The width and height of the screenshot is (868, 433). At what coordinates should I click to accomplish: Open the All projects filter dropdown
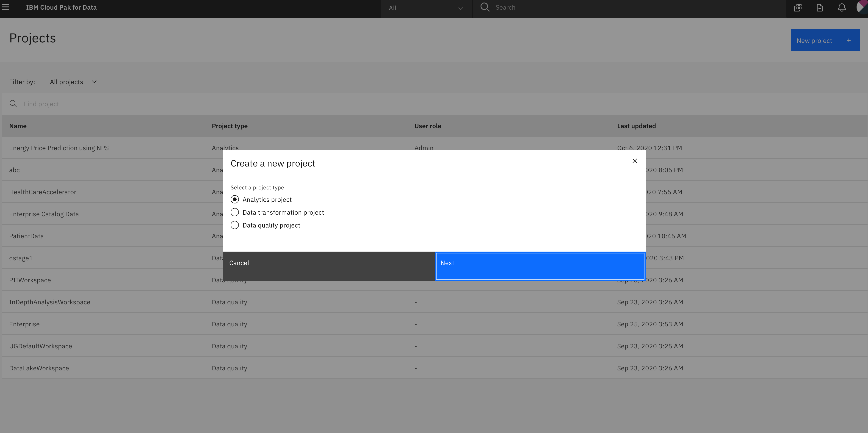[67, 82]
